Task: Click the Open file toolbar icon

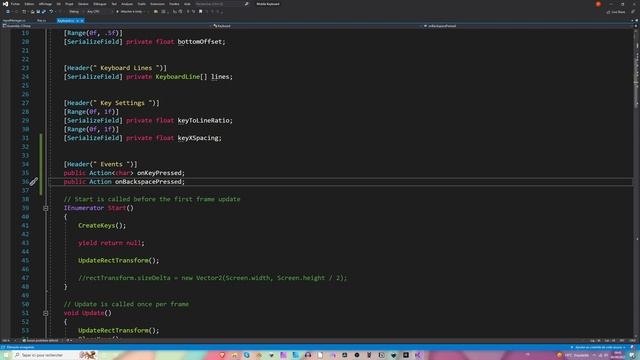Action: point(33,11)
